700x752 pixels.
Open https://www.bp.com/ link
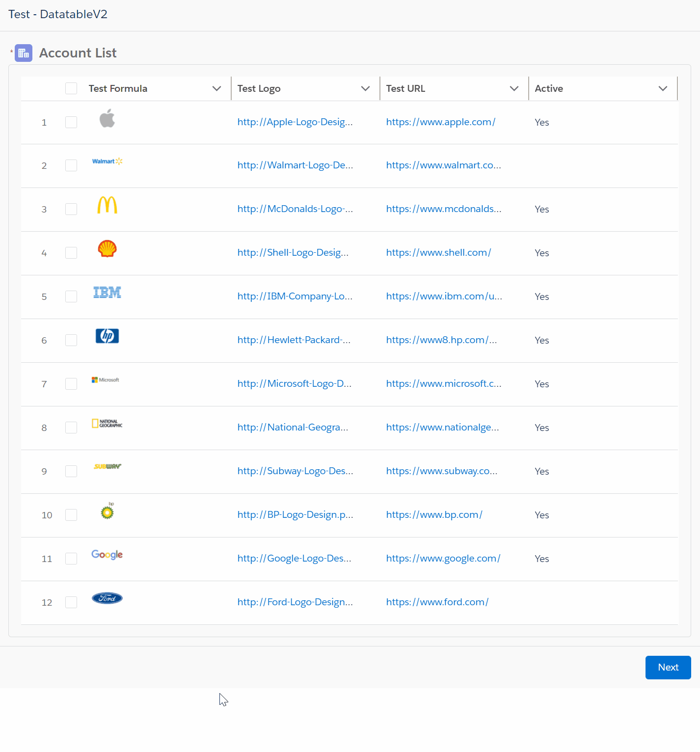(434, 515)
